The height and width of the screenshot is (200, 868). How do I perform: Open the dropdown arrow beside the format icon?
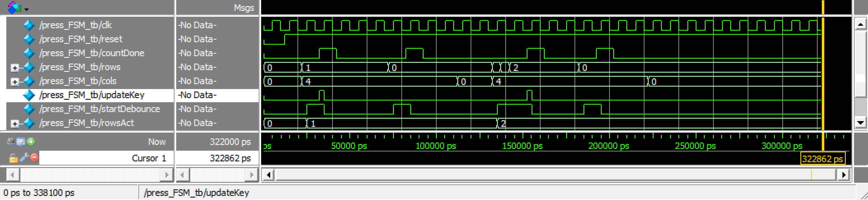[x=26, y=9]
